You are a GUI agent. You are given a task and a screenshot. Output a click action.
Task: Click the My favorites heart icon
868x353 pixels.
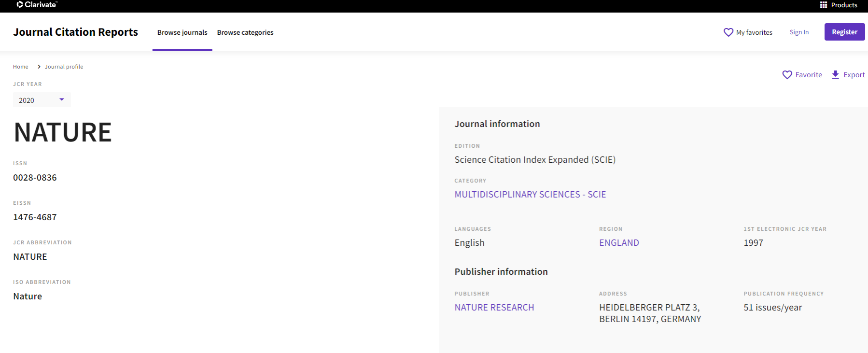pyautogui.click(x=728, y=32)
